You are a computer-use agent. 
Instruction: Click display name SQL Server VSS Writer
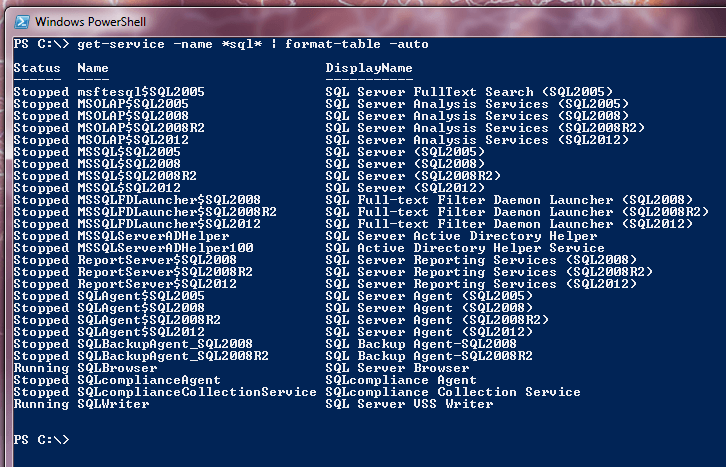409,405
